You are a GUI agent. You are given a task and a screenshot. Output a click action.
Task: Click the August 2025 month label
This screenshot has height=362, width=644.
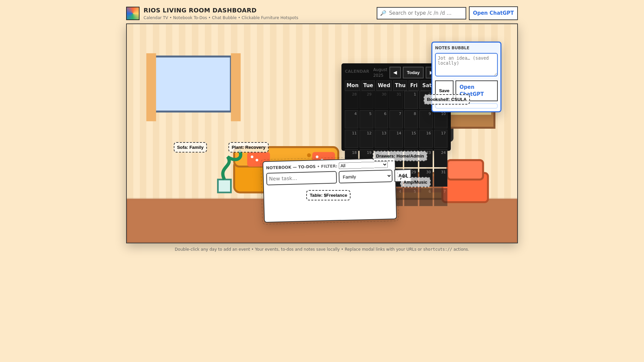point(380,72)
